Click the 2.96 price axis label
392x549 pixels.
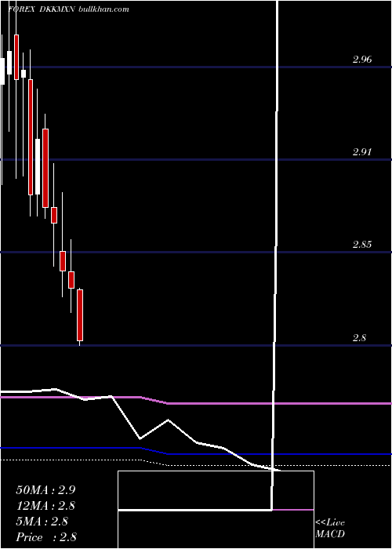[x=362, y=60]
